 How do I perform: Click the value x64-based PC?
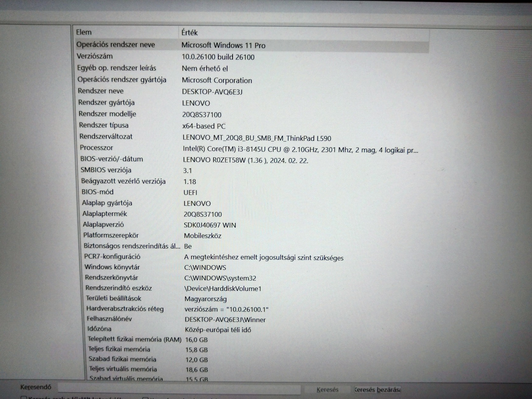[204, 126]
